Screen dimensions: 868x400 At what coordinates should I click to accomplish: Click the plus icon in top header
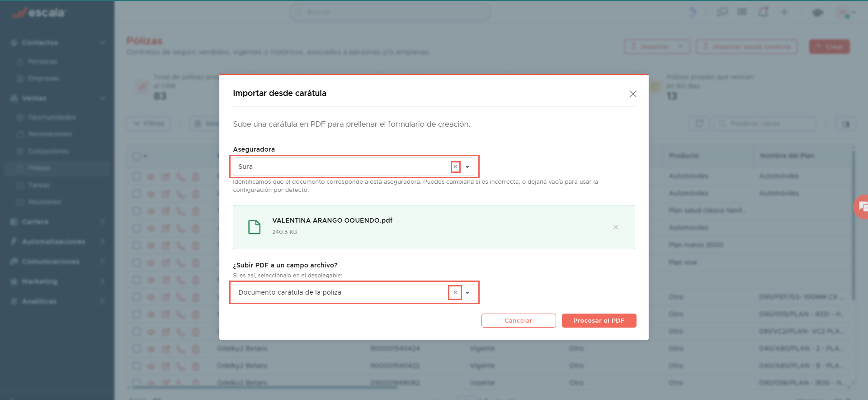click(x=784, y=12)
